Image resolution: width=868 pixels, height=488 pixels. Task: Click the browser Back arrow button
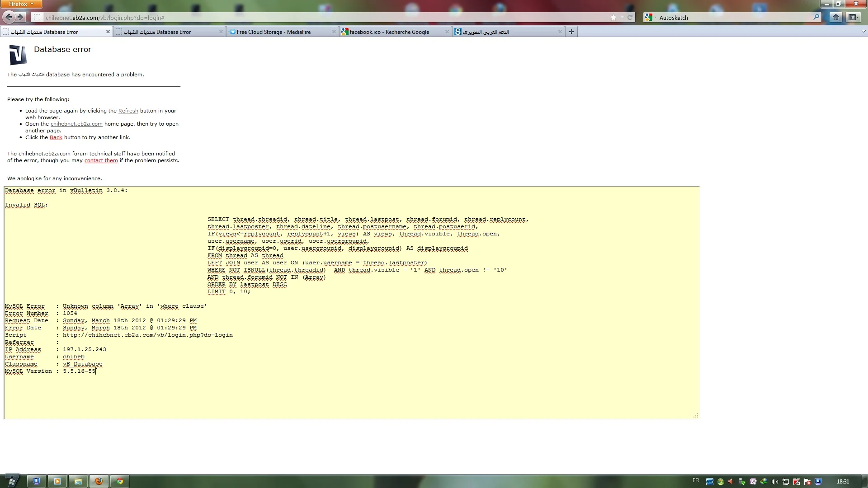(9, 17)
